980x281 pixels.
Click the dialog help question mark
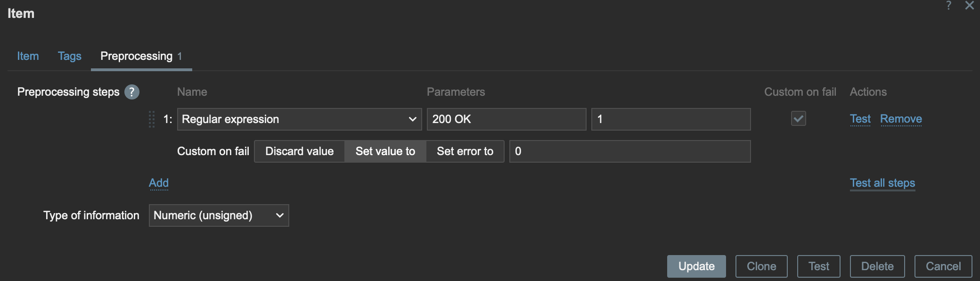(x=948, y=6)
